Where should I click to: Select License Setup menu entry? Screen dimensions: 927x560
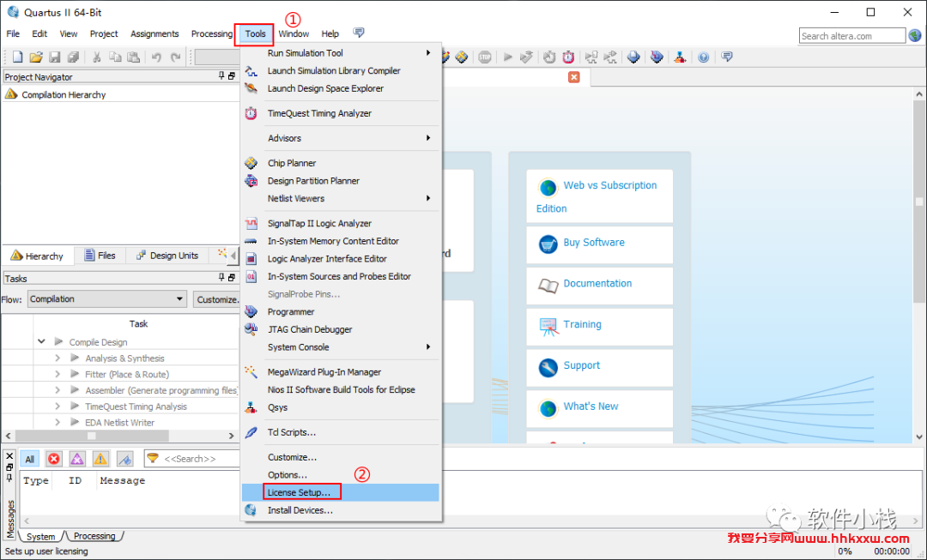point(341,492)
